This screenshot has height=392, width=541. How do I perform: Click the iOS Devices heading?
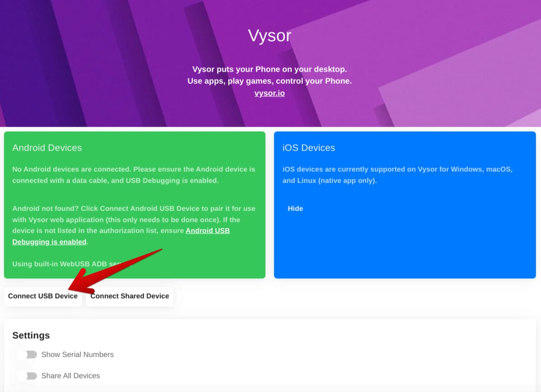pyautogui.click(x=309, y=148)
